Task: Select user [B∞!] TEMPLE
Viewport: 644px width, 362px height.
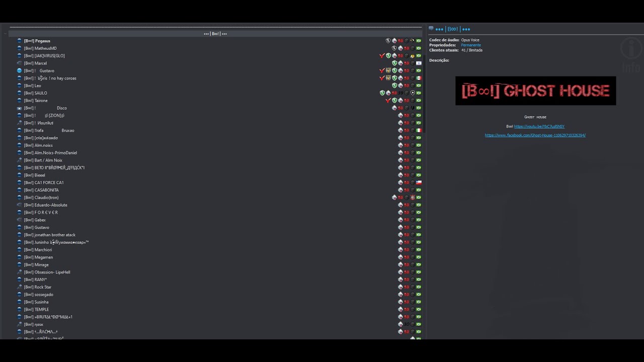Action: click(36, 309)
